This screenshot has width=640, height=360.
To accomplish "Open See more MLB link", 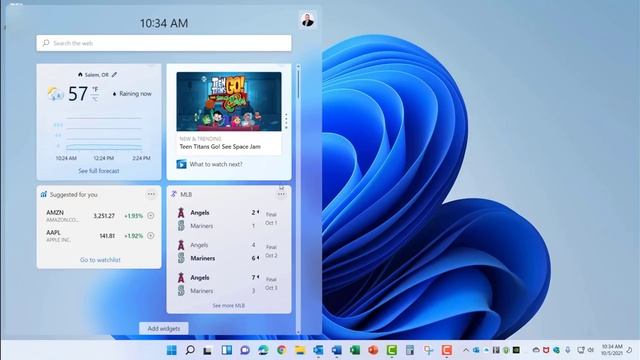I will [x=229, y=305].
